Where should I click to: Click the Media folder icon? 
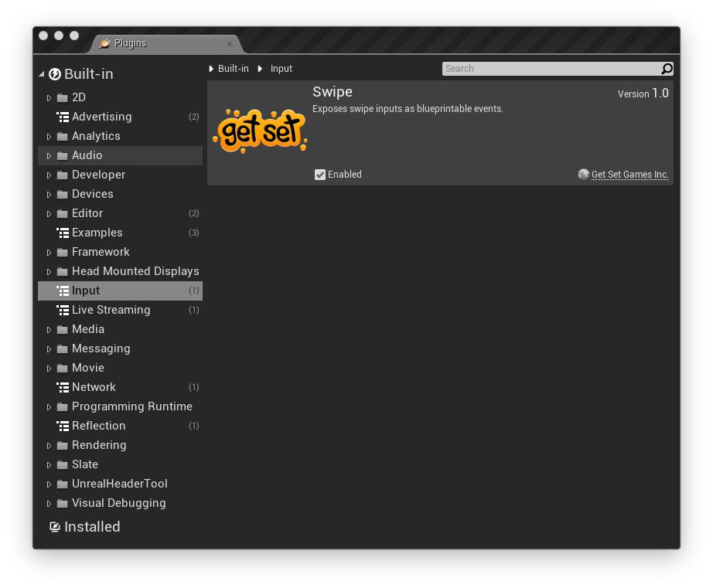click(63, 329)
